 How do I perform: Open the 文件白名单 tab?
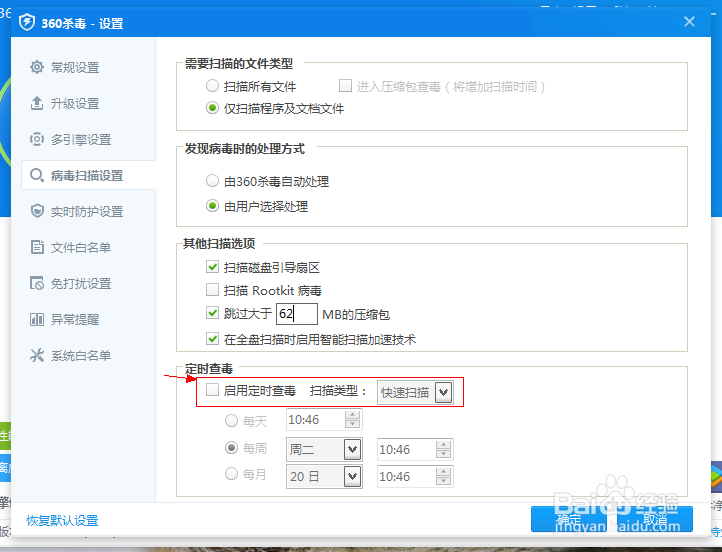click(x=81, y=247)
